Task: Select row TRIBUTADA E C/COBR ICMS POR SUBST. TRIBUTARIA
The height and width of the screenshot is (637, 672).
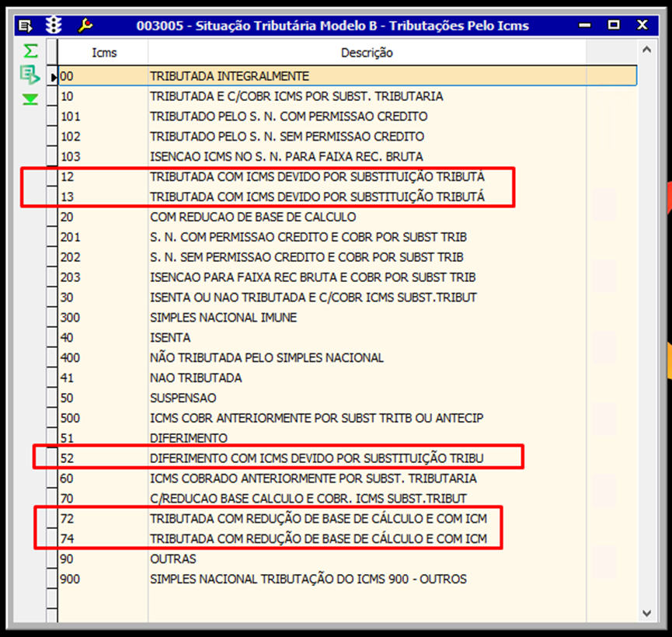Action: pos(347,96)
